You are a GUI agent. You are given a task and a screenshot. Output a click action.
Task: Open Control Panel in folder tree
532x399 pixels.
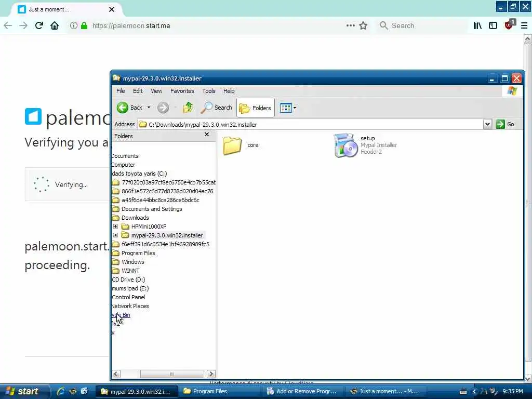pyautogui.click(x=129, y=297)
